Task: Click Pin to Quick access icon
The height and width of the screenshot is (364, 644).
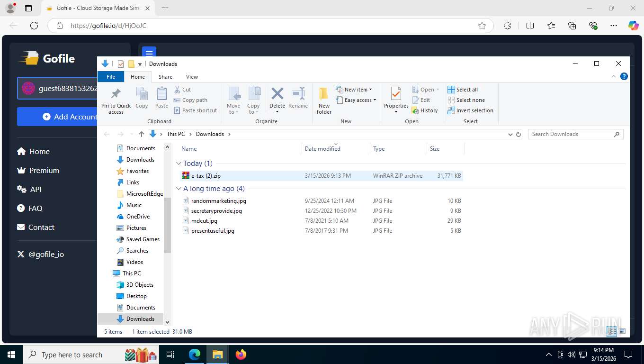Action: [116, 93]
